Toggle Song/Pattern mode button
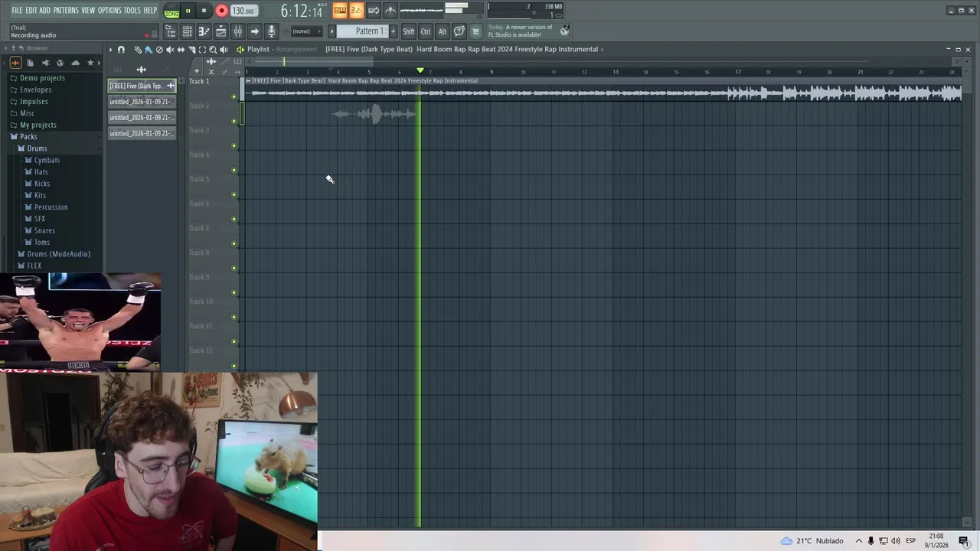 coord(171,10)
